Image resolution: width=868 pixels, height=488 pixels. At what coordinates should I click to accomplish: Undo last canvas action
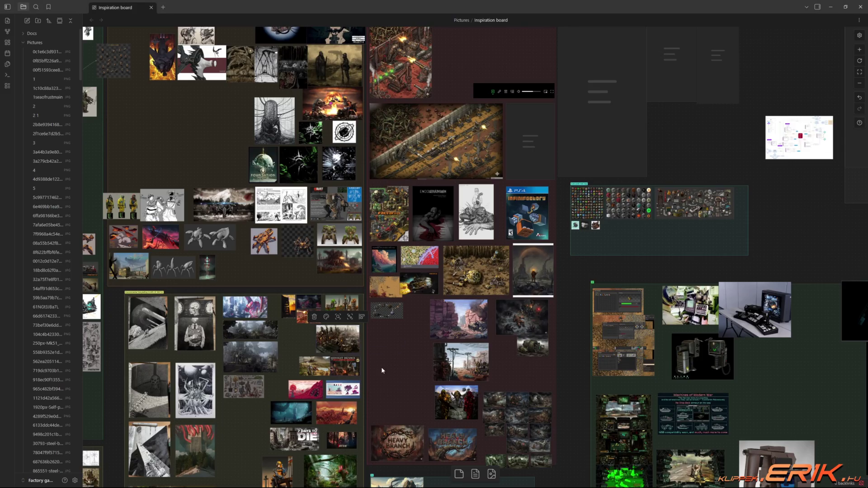859,98
